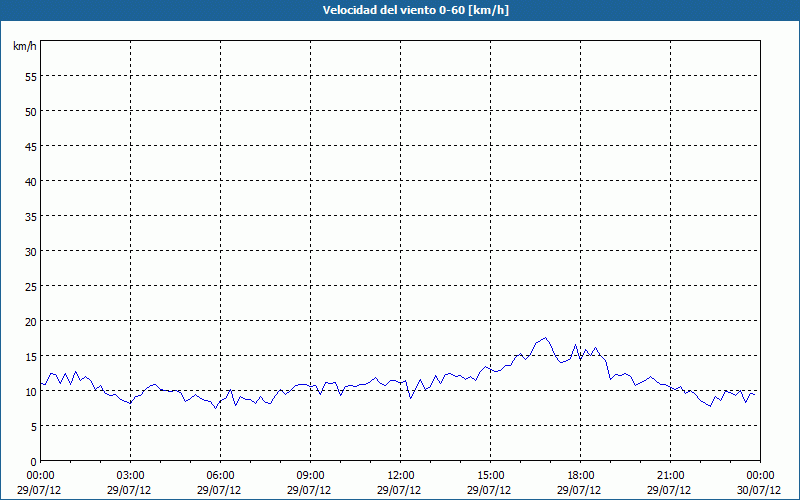
Task: Select the y-axis value '30'
Action: (x=31, y=251)
